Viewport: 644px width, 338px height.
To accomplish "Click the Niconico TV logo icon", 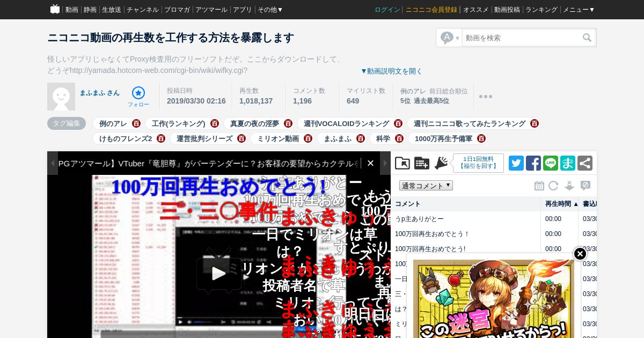I will click(55, 9).
